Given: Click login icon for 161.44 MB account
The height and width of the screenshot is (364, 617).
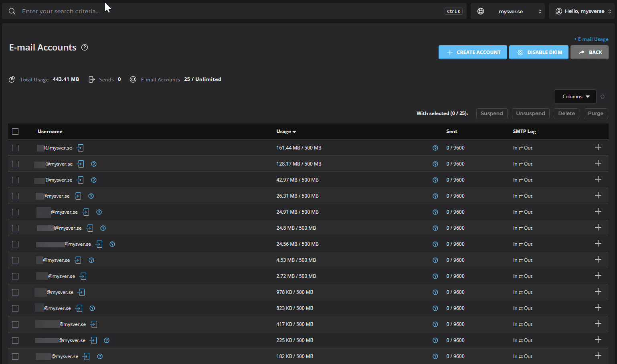Looking at the screenshot, I should pyautogui.click(x=80, y=148).
